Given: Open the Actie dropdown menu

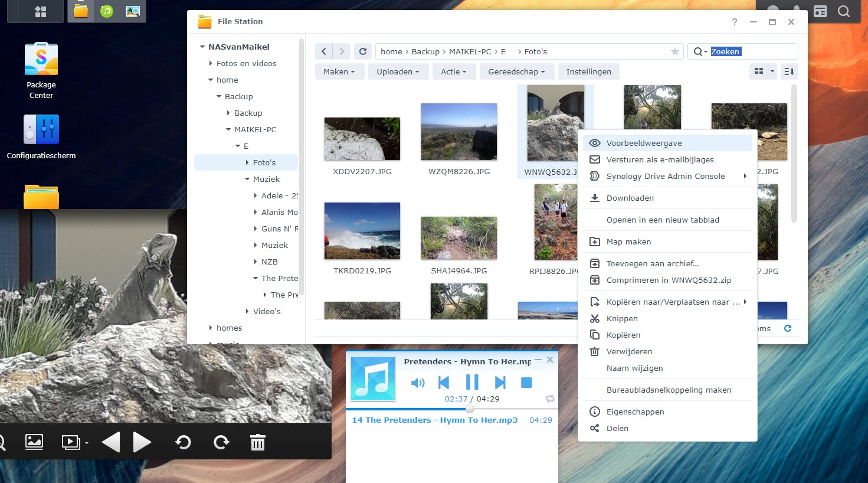Looking at the screenshot, I should 453,71.
